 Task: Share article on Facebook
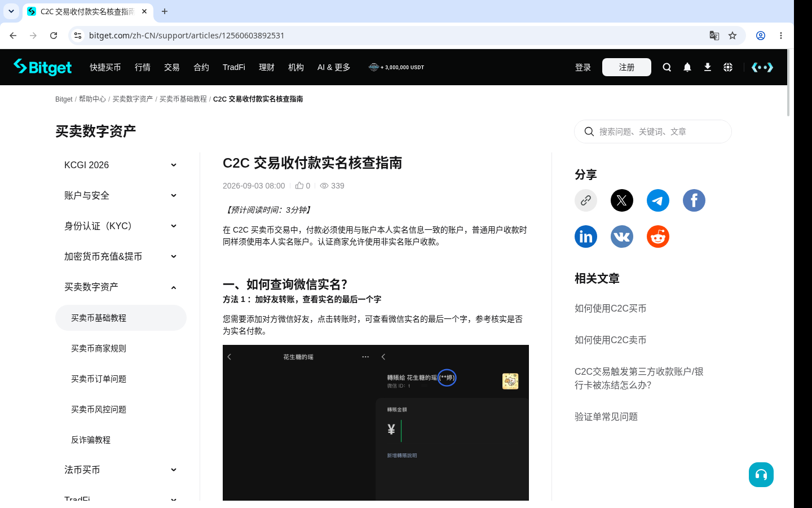[694, 200]
